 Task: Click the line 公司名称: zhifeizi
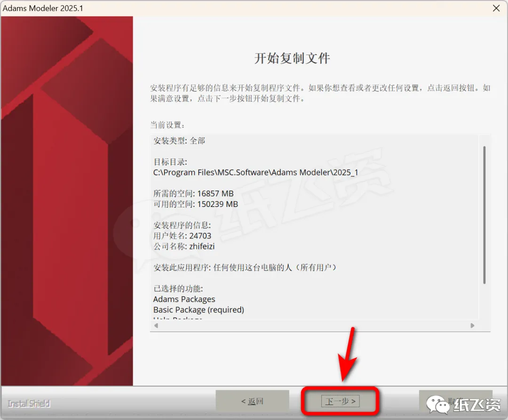pyautogui.click(x=184, y=246)
